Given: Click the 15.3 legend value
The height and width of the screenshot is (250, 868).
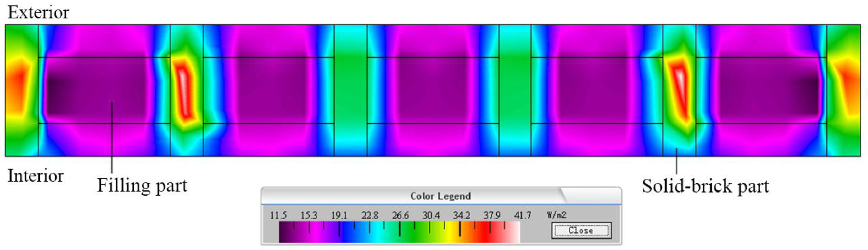Looking at the screenshot, I should [x=309, y=215].
